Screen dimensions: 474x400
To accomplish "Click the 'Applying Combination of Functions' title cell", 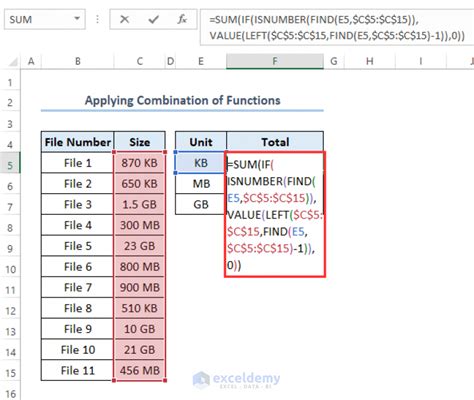I will 182,100.
